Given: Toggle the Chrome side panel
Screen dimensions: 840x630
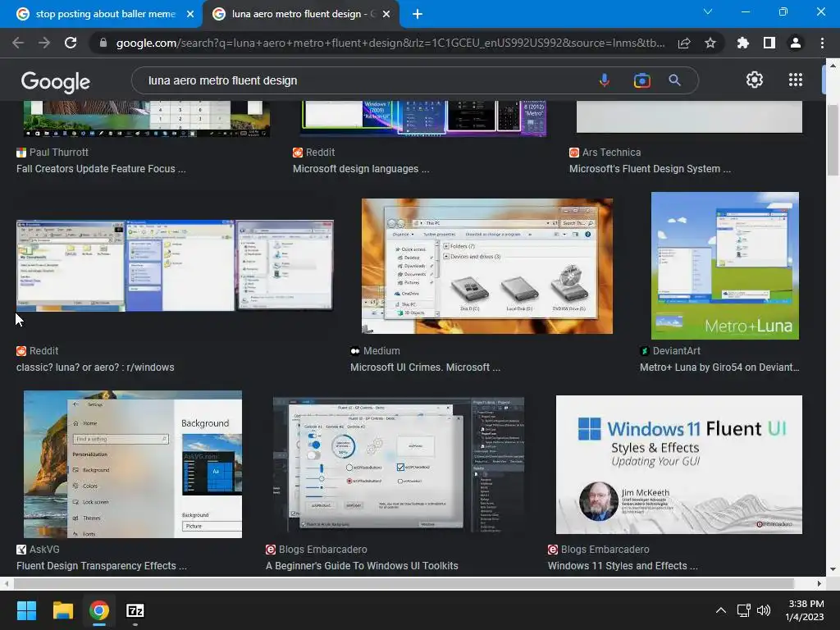Looking at the screenshot, I should click(769, 43).
